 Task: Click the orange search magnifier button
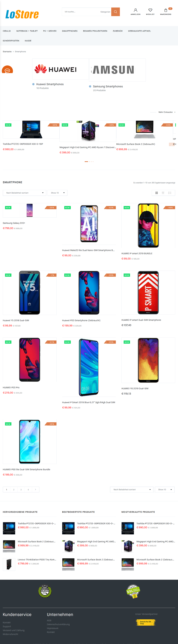click(x=115, y=12)
